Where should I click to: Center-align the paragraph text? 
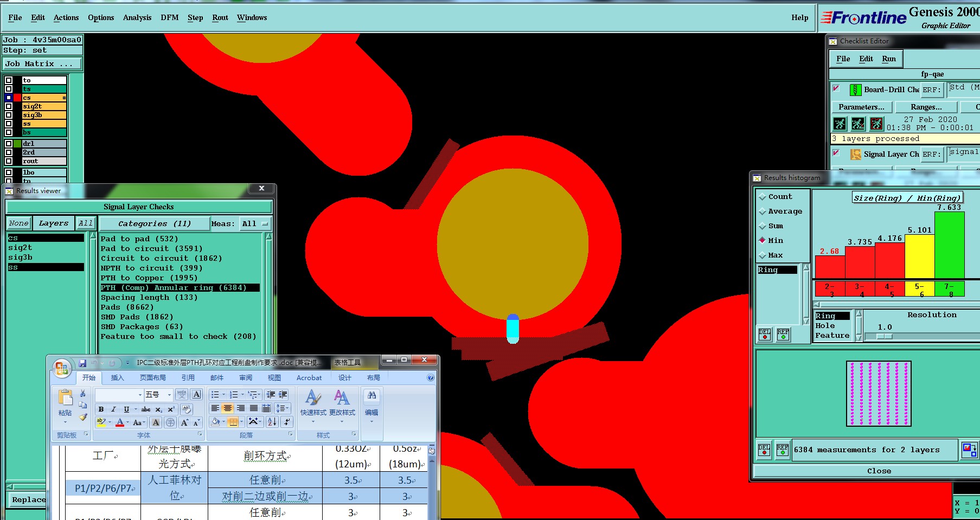pyautogui.click(x=228, y=408)
